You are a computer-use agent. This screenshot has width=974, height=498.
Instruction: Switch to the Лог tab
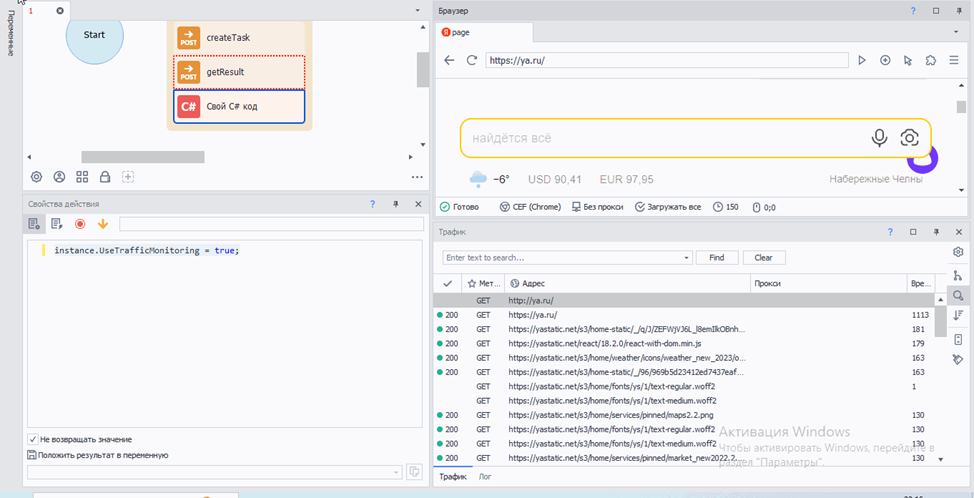tap(485, 477)
